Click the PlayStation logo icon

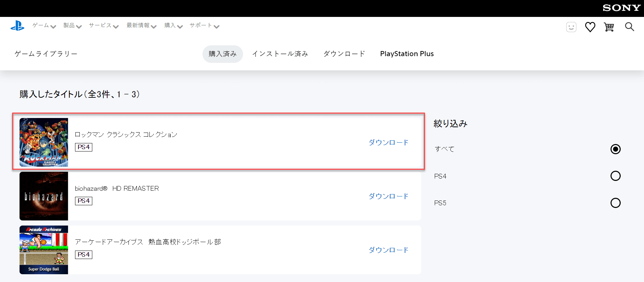(x=17, y=26)
